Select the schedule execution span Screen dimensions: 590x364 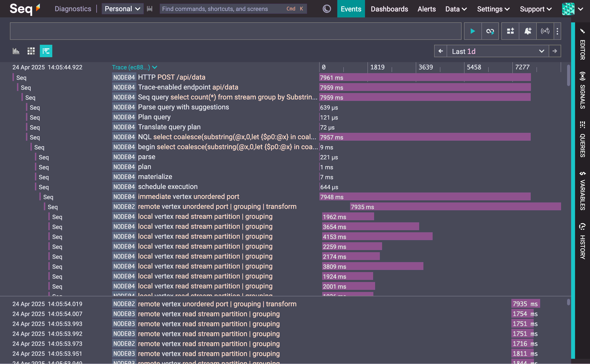tap(168, 187)
